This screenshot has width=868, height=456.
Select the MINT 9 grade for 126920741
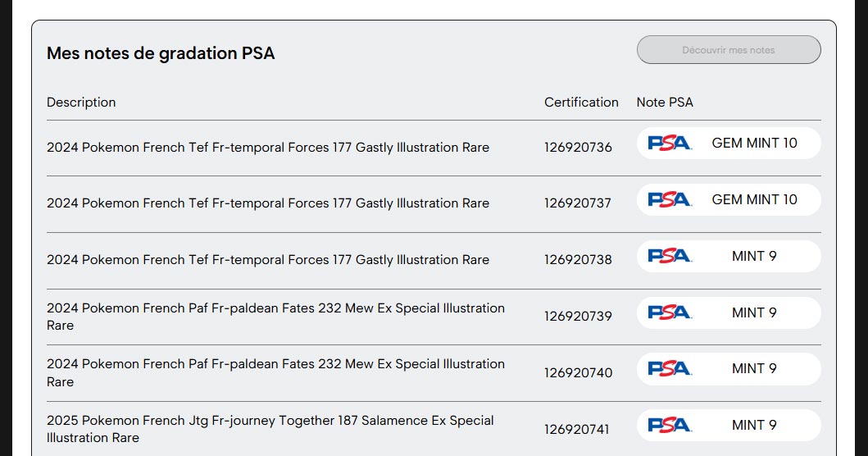(754, 425)
